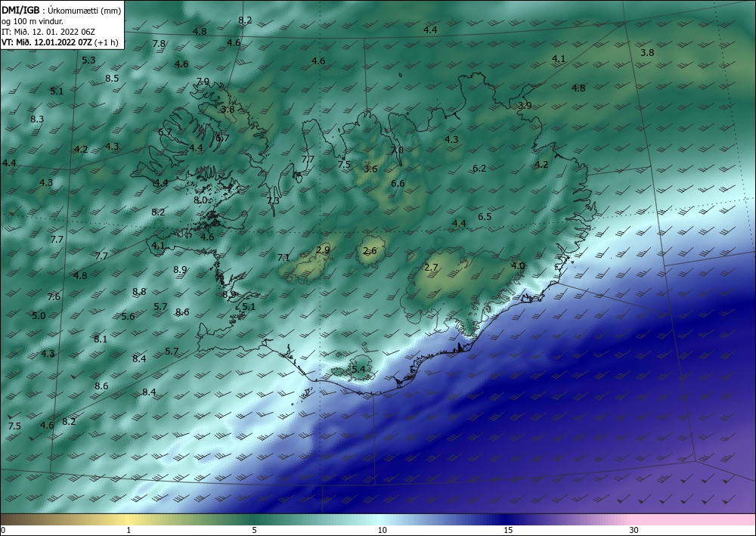The image size is (756, 536).
Task: Click the 6.5 value on the map
Action: [x=485, y=216]
